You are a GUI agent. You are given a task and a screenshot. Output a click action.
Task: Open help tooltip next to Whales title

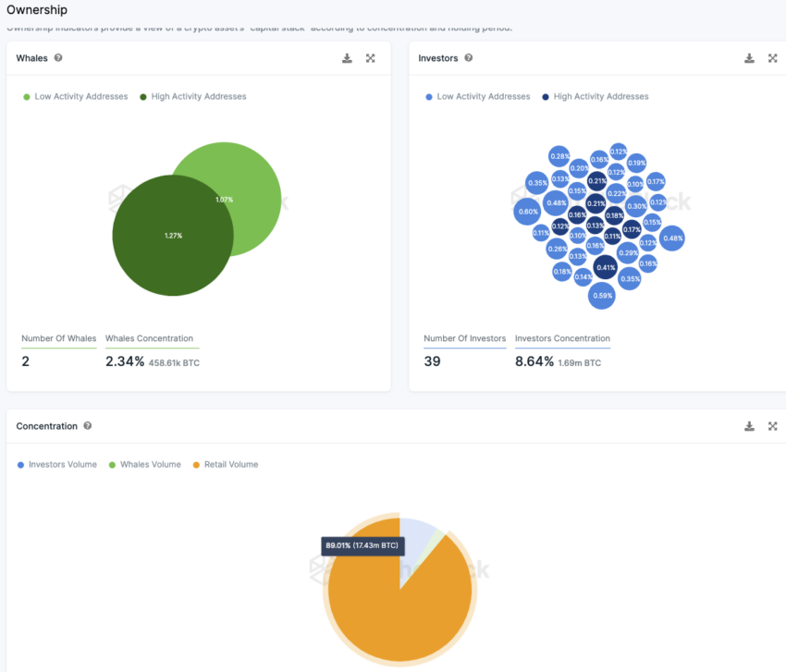[58, 57]
